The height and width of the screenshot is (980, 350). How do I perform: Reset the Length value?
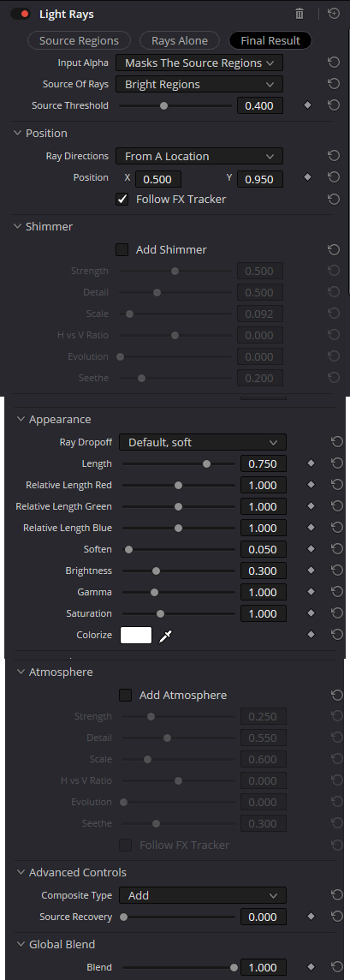click(337, 463)
